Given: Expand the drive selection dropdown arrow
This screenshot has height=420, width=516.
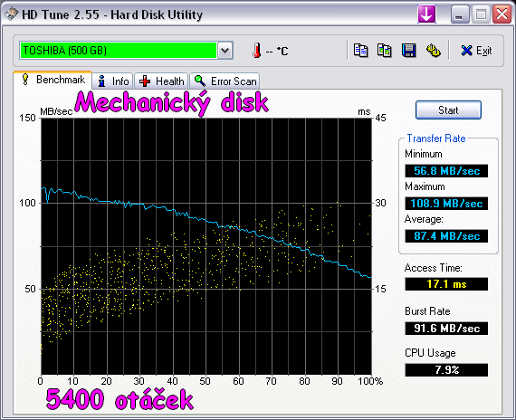Looking at the screenshot, I should click(x=225, y=51).
